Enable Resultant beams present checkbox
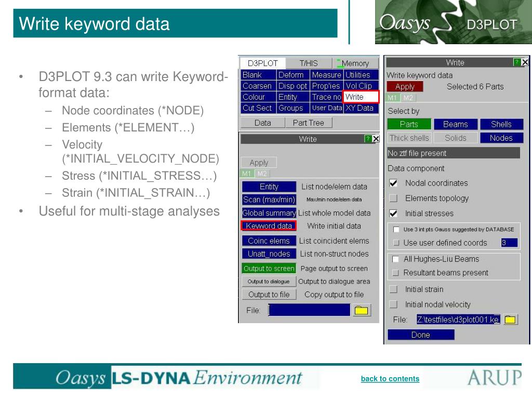 [x=395, y=273]
